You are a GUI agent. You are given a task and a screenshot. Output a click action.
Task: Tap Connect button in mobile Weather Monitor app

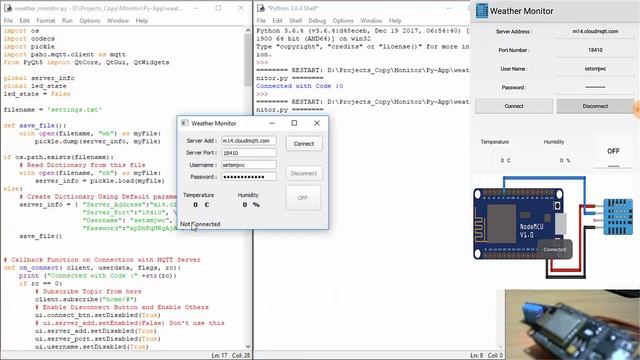point(513,106)
